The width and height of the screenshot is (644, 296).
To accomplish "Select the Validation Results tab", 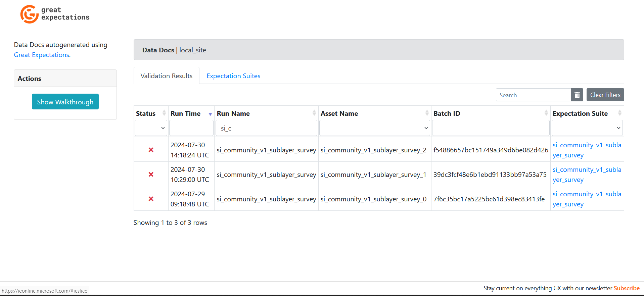I will click(167, 76).
